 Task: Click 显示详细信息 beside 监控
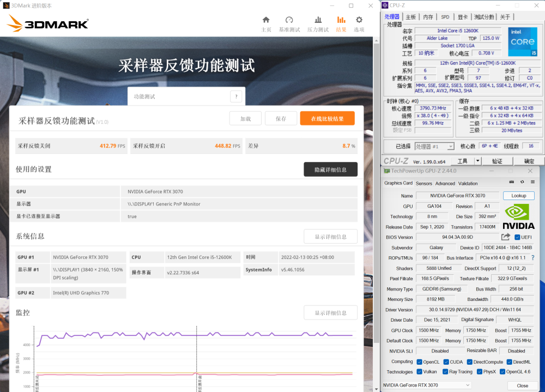pos(331,313)
